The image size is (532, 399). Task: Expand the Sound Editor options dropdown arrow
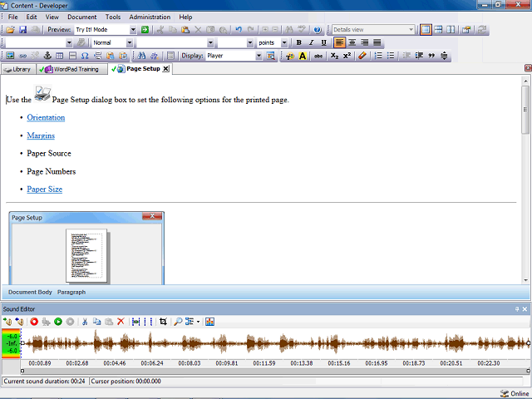[198, 322]
